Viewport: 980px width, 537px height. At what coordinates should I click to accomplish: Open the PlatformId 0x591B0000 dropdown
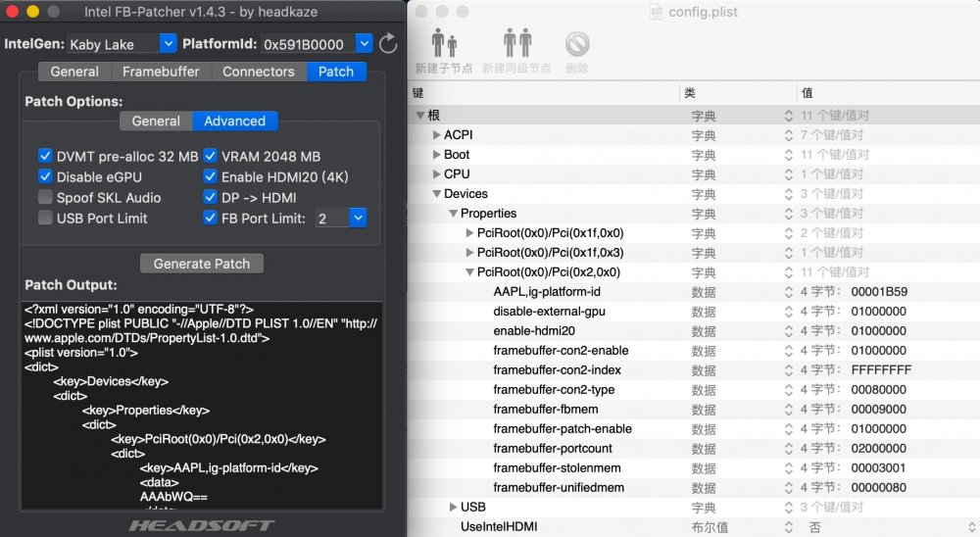pyautogui.click(x=364, y=43)
